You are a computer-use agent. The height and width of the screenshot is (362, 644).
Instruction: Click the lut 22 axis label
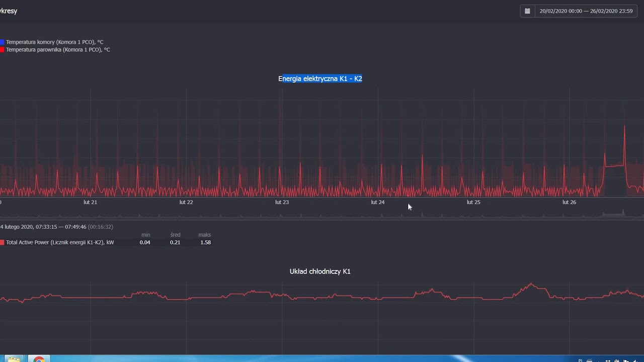(186, 202)
